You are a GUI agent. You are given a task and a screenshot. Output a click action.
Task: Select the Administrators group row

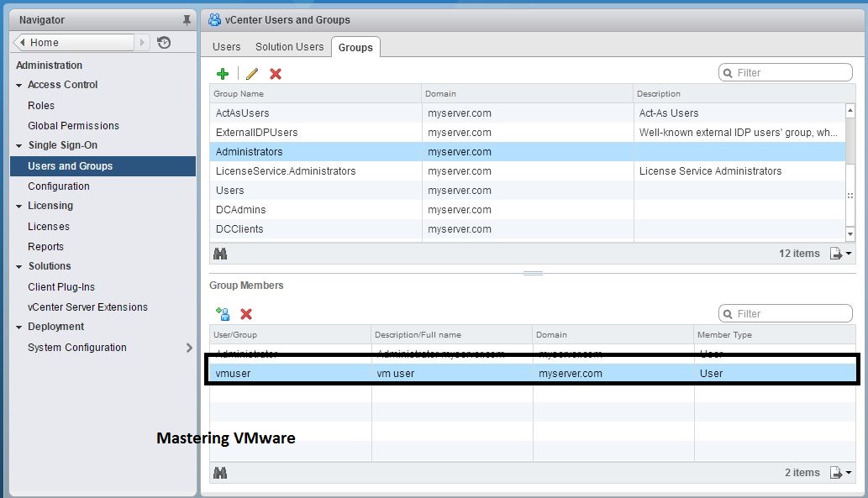(x=528, y=152)
